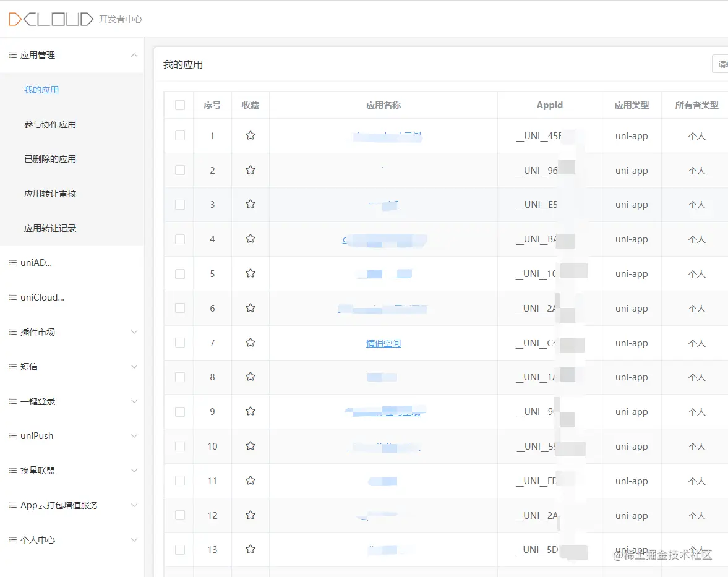Select row 11 checkbox
Screen dimensions: 728x577
[x=180, y=481]
